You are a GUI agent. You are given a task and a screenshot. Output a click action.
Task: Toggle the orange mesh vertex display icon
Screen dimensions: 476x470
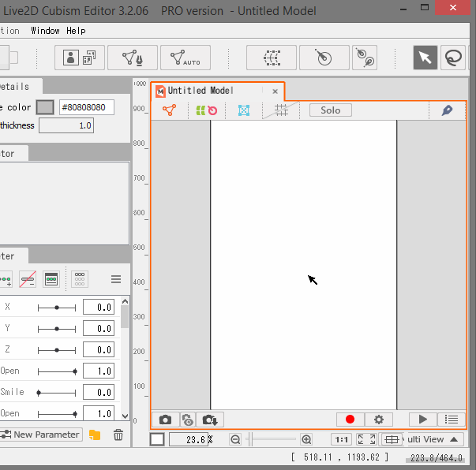[170, 110]
